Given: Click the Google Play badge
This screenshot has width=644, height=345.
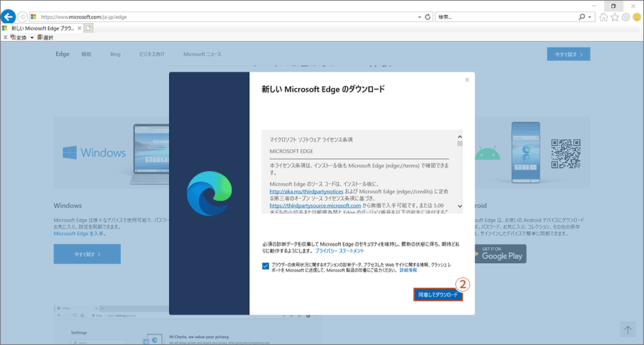Looking at the screenshot, I should point(500,254).
